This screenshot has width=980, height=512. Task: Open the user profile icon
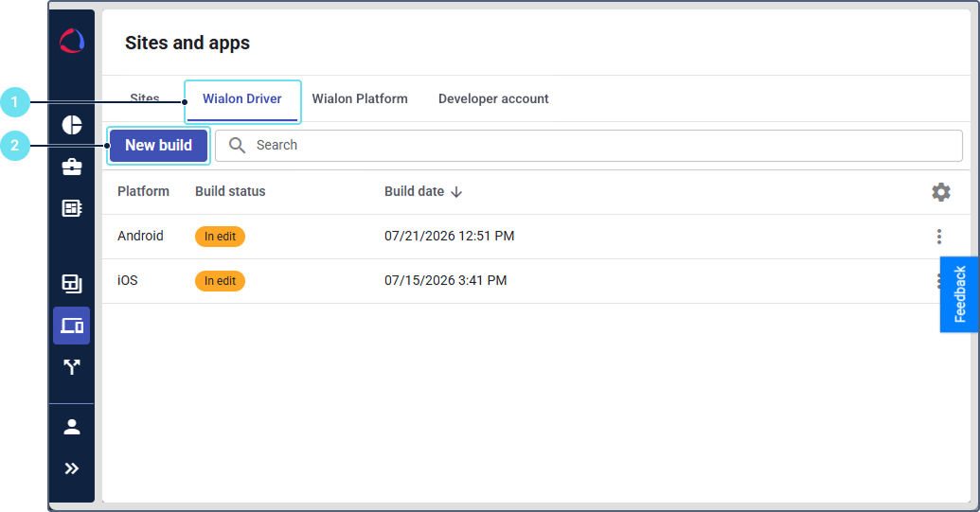pyautogui.click(x=72, y=427)
